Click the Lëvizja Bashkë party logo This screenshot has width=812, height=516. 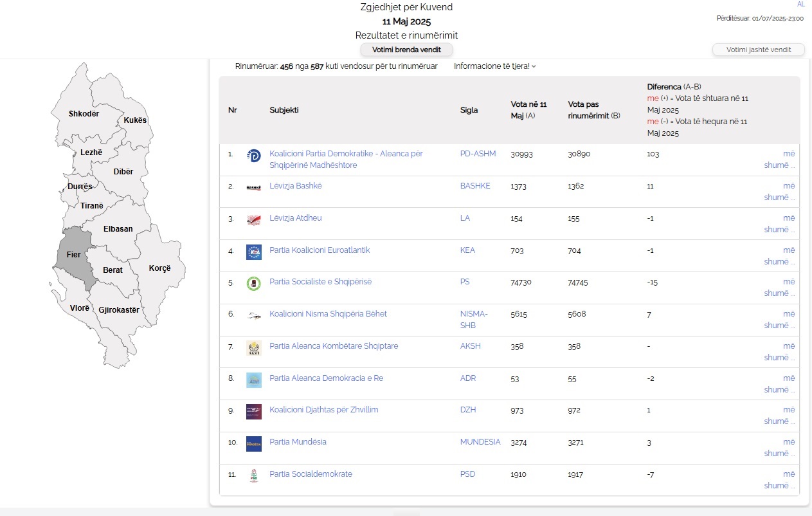[x=254, y=188]
